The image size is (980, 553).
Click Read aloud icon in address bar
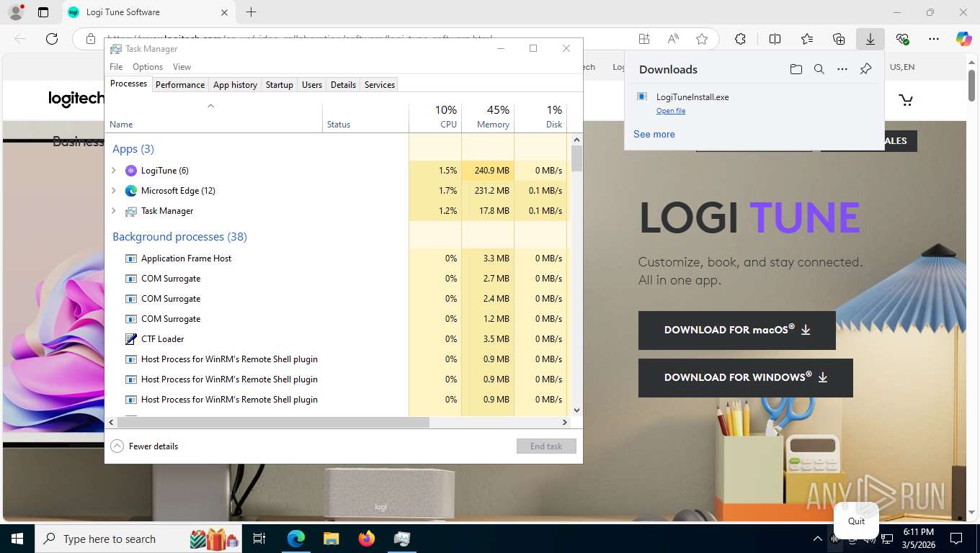coord(673,39)
